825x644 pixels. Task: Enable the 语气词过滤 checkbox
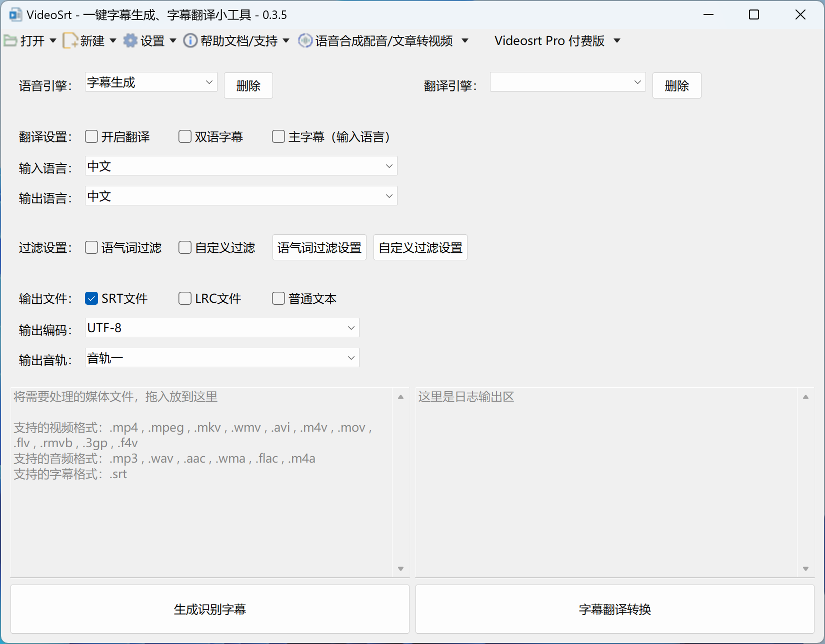click(x=91, y=248)
